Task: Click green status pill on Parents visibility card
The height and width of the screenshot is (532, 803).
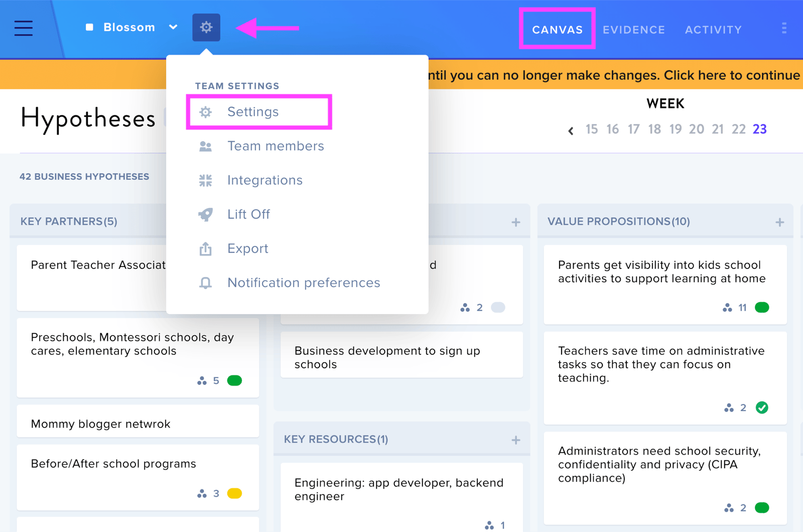Action: click(x=762, y=307)
